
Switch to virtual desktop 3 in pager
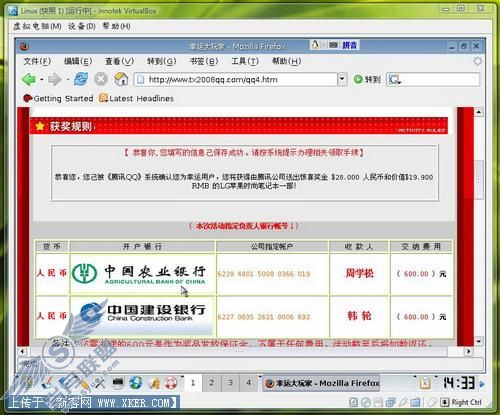point(230,382)
